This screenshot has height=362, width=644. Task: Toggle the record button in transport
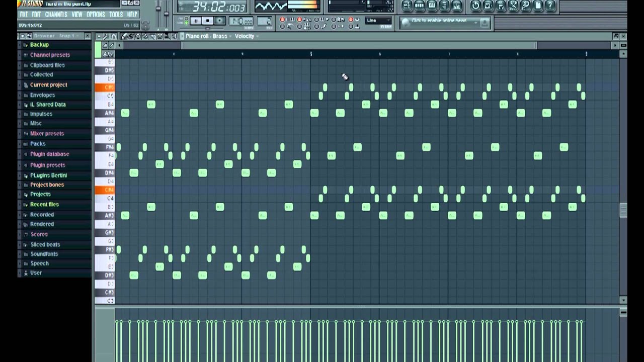220,21
